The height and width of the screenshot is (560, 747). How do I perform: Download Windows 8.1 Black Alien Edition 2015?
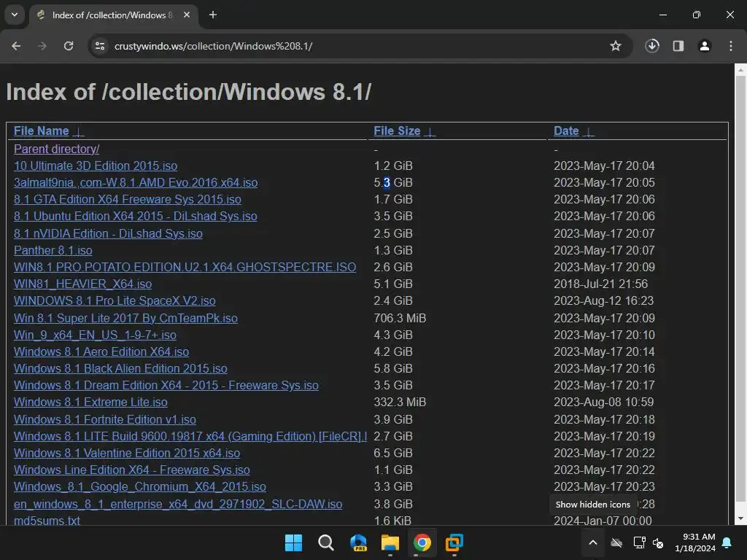(120, 368)
